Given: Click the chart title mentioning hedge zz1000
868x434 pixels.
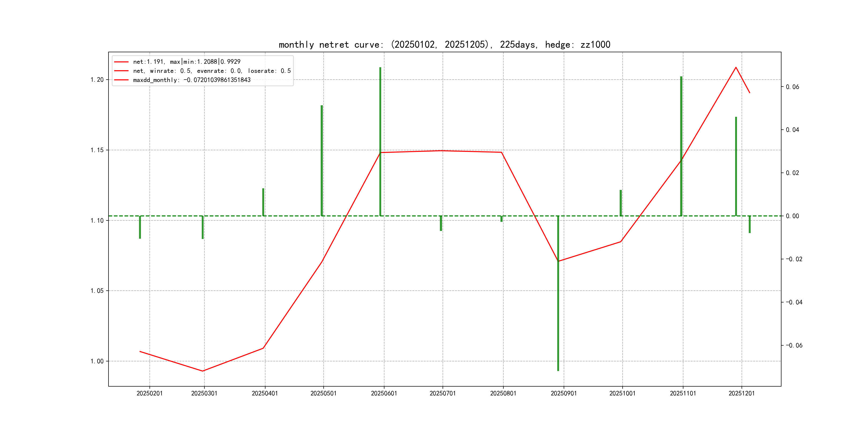Looking at the screenshot, I should [x=444, y=44].
